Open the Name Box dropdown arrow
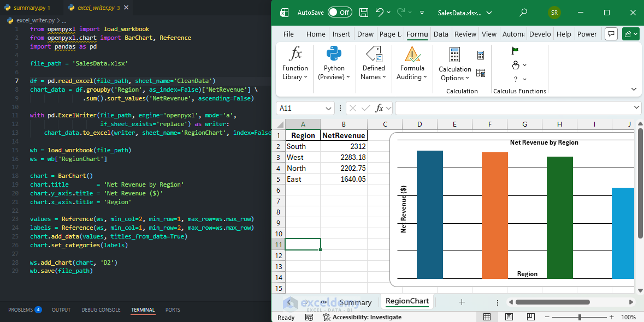 click(x=328, y=108)
